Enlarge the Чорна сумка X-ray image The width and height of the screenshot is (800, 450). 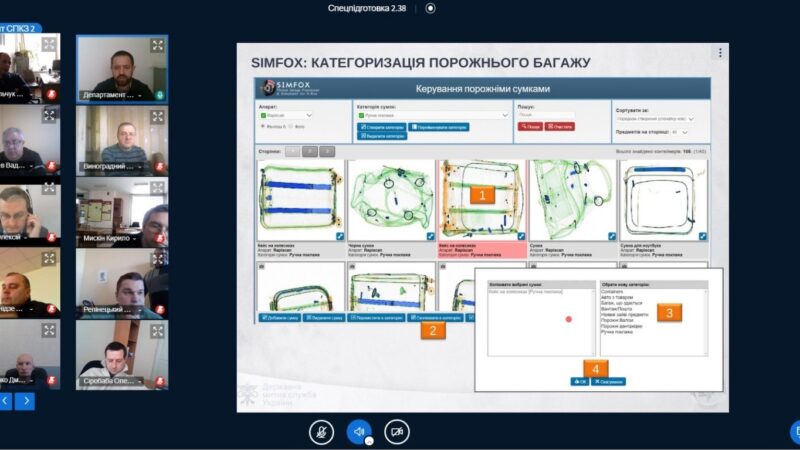click(x=430, y=236)
